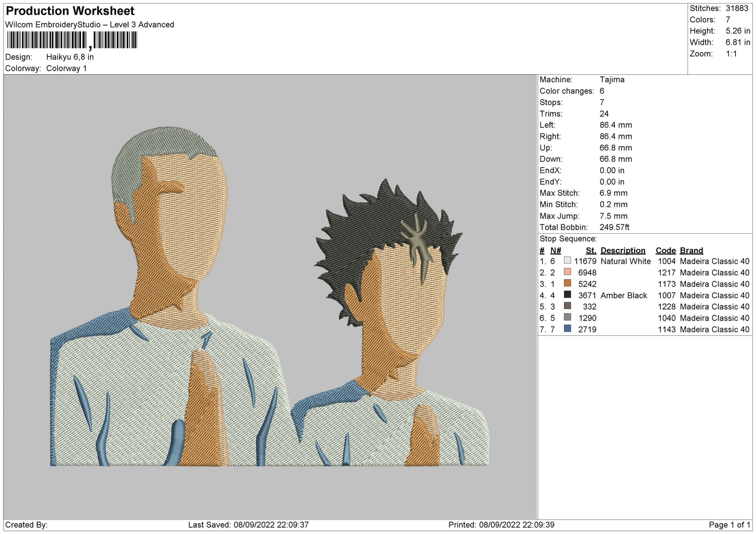Click the 'Colorway 1' value
This screenshot has width=756, height=534.
tap(66, 69)
